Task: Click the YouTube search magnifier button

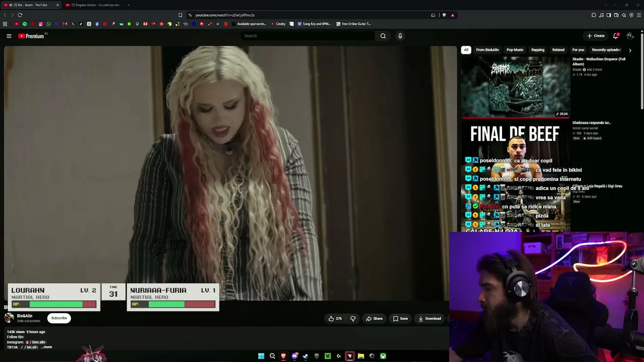Action: [383, 36]
